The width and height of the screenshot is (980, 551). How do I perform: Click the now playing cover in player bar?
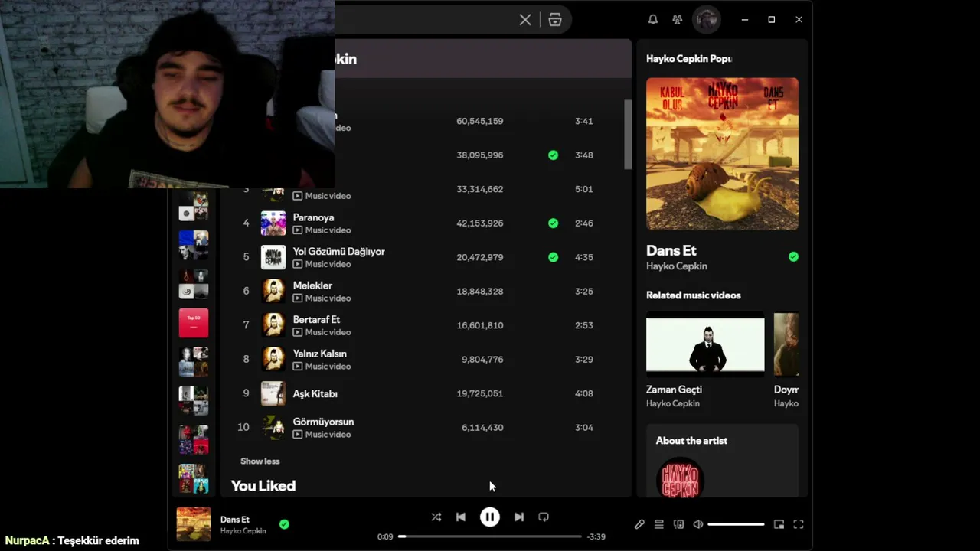(194, 524)
